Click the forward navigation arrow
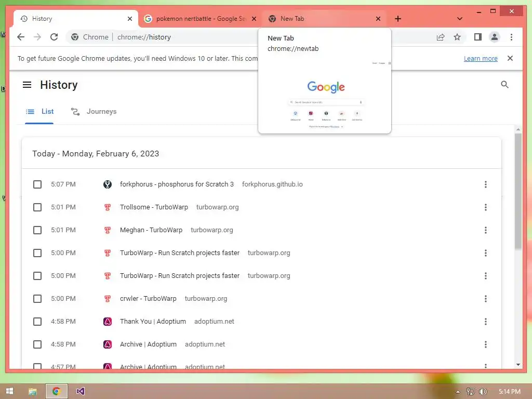The width and height of the screenshot is (532, 399). click(x=37, y=37)
